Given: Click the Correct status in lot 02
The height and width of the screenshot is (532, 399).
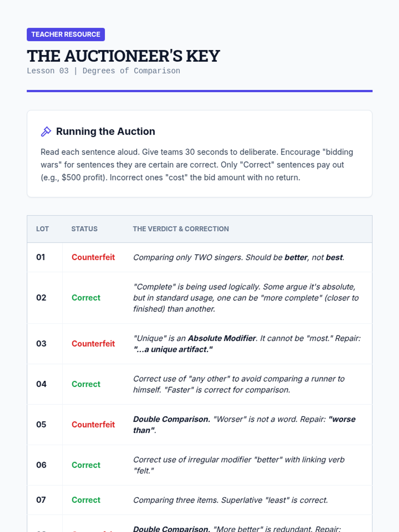Looking at the screenshot, I should coord(86,298).
